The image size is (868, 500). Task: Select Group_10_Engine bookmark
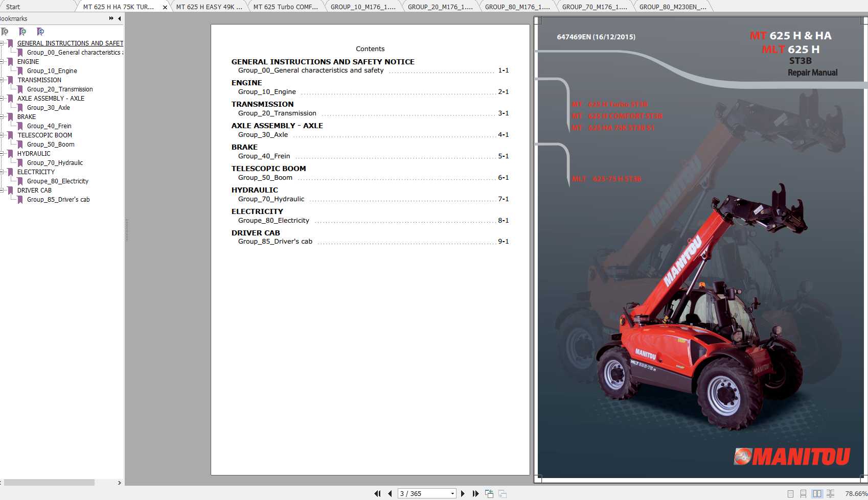pyautogui.click(x=52, y=71)
